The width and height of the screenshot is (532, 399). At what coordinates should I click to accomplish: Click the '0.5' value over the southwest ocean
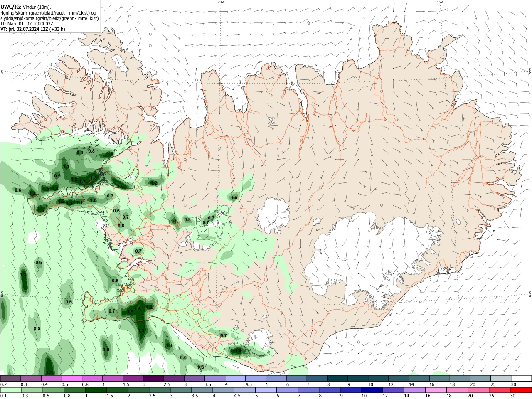[x=37, y=328]
